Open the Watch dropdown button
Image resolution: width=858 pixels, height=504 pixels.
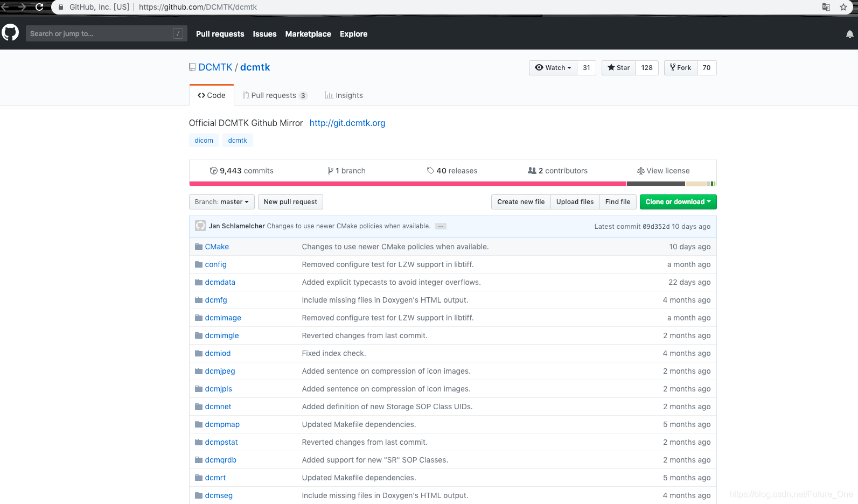(x=553, y=67)
